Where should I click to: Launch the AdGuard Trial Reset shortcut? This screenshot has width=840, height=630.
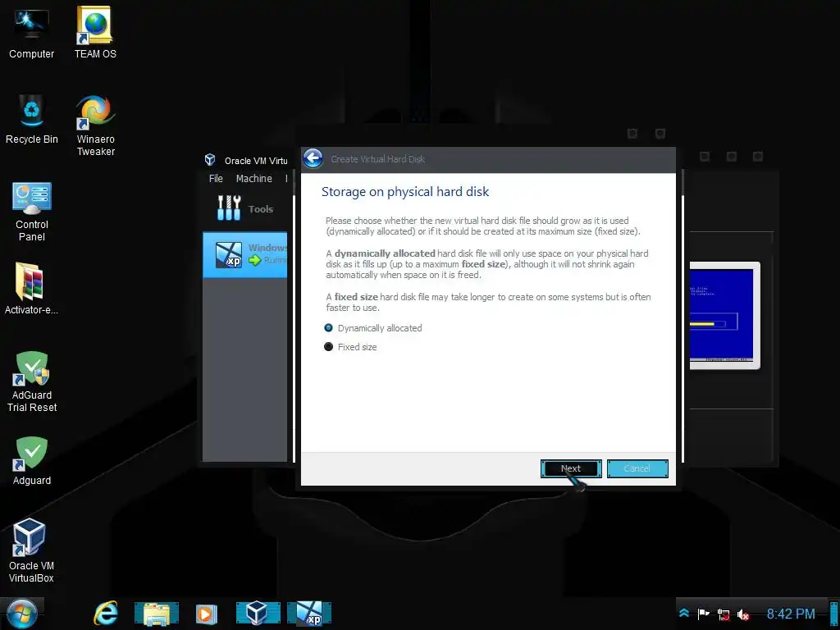(32, 382)
